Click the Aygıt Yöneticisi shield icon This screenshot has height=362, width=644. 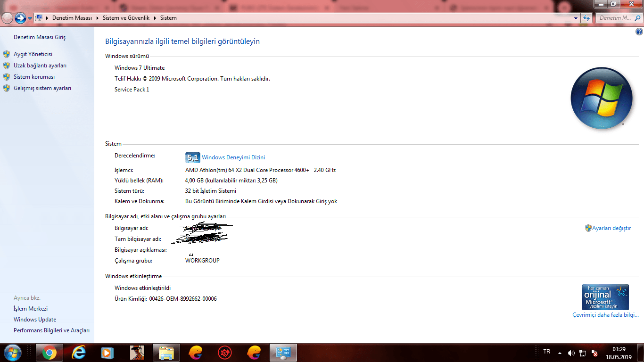(7, 54)
